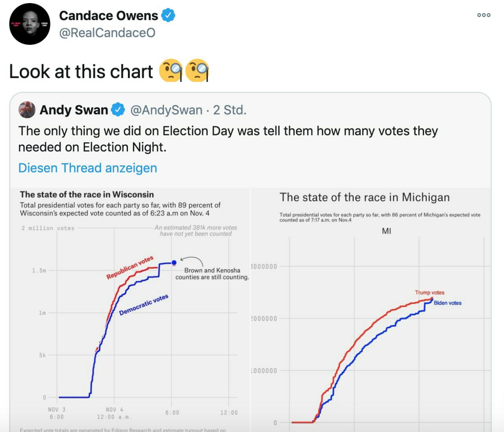The height and width of the screenshot is (432, 504).
Task: Click Andy Swan's small profile avatar
Action: [27, 110]
